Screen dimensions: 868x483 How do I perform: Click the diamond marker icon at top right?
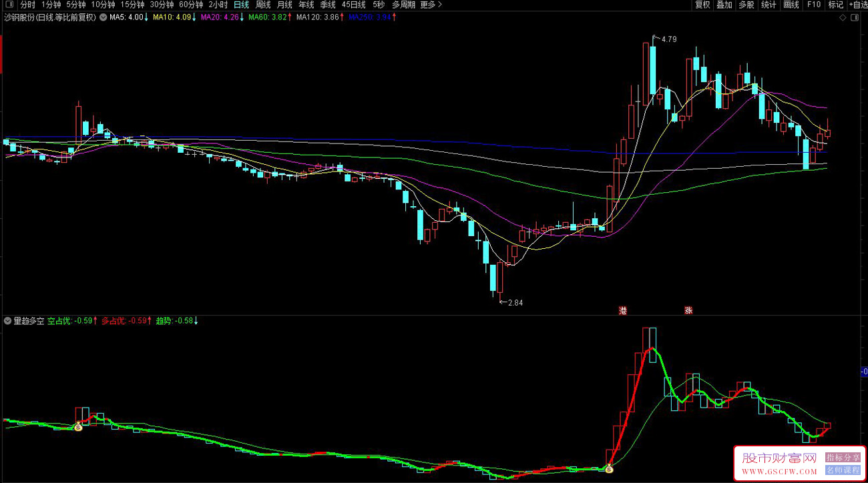click(x=843, y=17)
